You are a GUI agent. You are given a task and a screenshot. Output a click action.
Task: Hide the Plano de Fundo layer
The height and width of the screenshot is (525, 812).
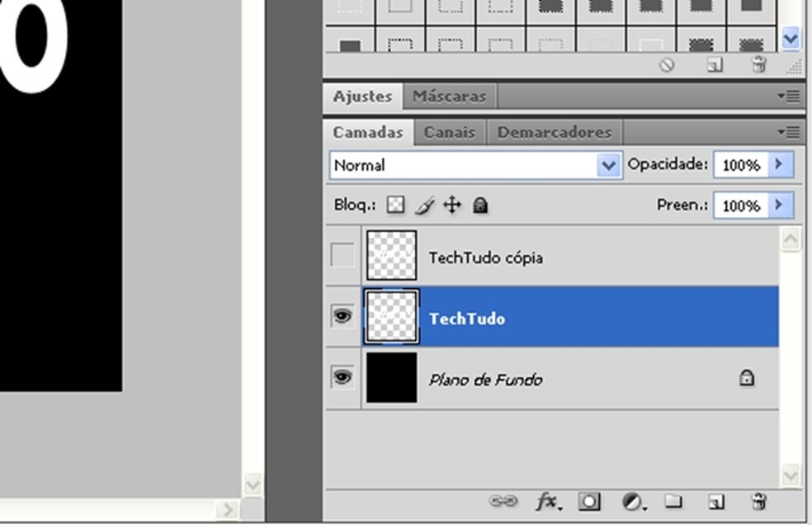(x=342, y=376)
